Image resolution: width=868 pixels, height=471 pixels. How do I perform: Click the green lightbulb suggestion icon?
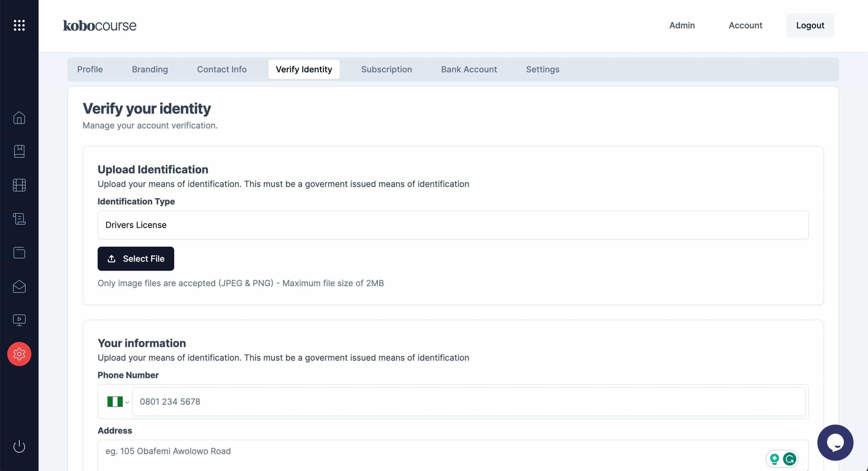pyautogui.click(x=774, y=459)
